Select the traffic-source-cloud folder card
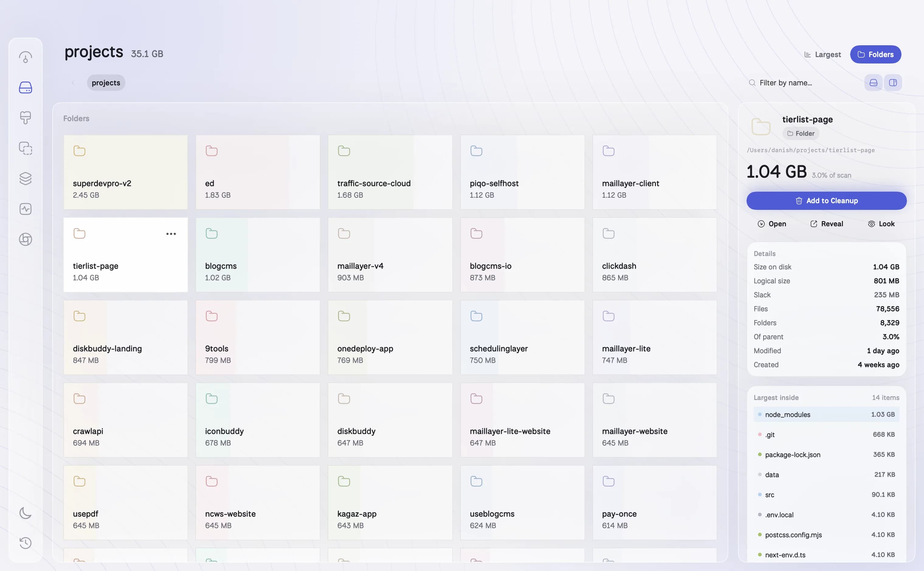924x571 pixels. point(390,172)
